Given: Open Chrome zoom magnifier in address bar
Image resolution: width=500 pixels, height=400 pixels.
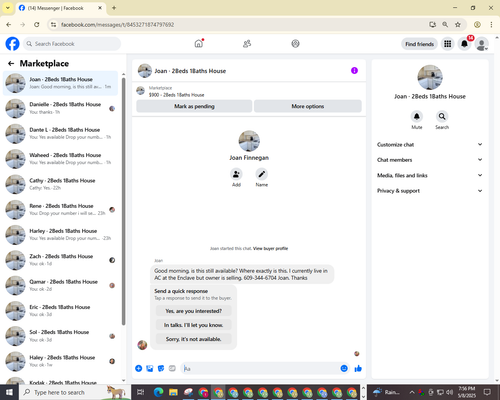Looking at the screenshot, I should (x=445, y=25).
